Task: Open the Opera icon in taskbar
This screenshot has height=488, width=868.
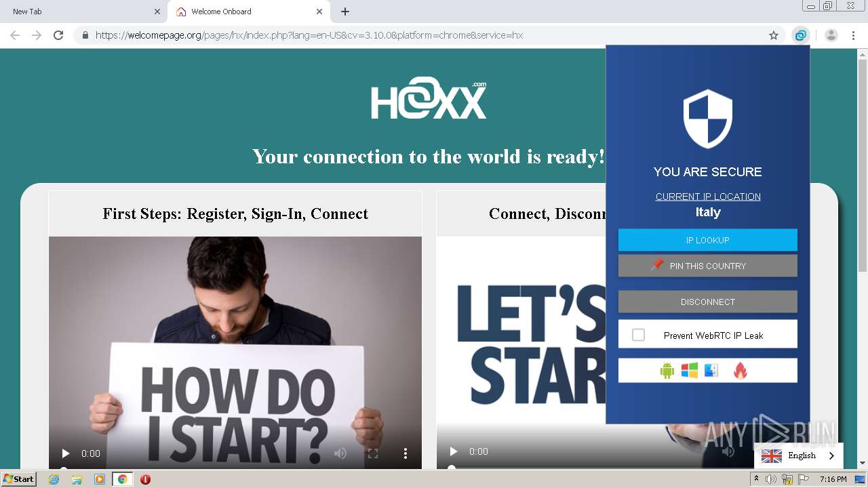Action: (x=145, y=479)
